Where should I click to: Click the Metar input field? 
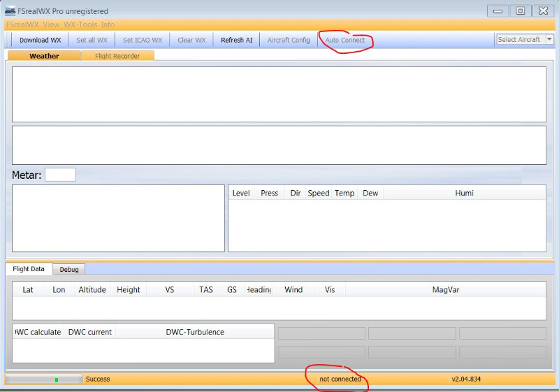point(60,175)
